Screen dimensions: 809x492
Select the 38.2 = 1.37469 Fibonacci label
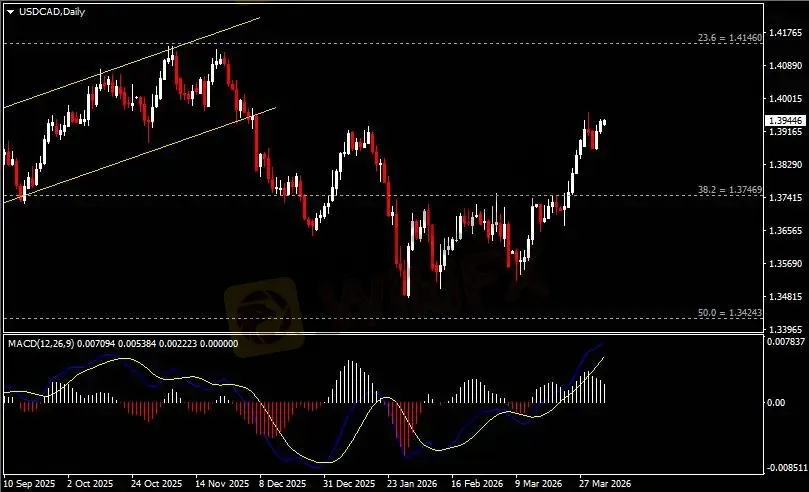(x=730, y=190)
